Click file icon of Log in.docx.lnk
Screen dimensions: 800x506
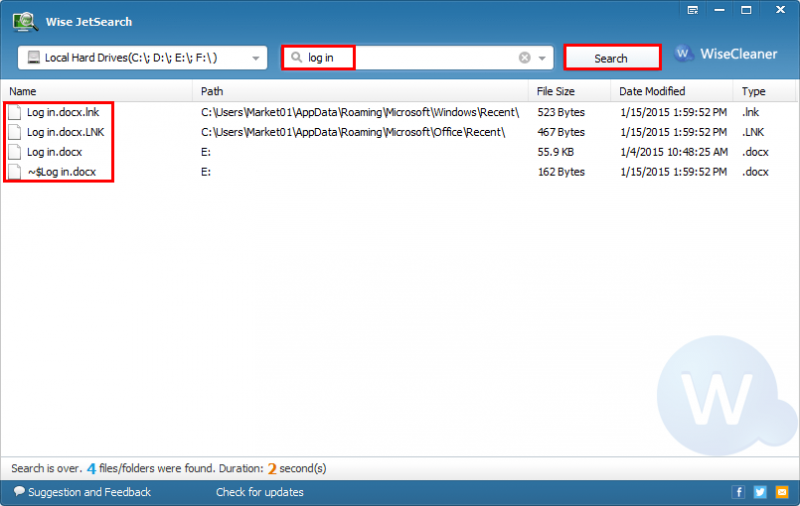point(15,112)
